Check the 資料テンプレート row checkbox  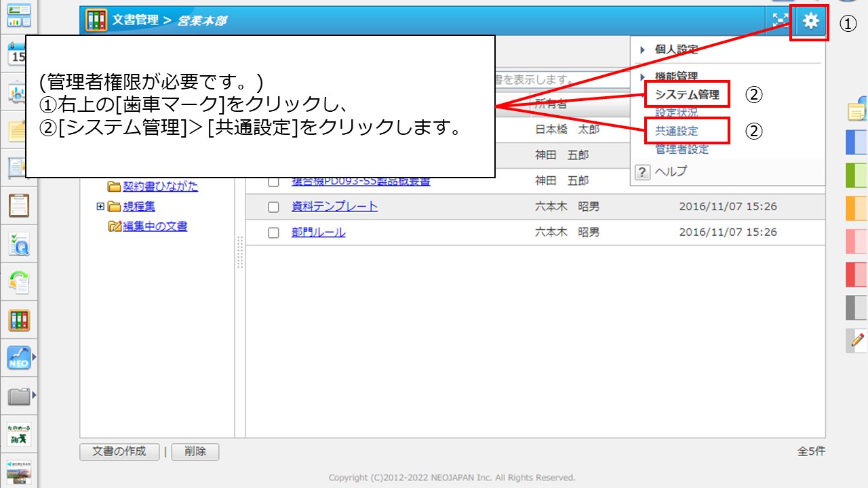(x=274, y=207)
